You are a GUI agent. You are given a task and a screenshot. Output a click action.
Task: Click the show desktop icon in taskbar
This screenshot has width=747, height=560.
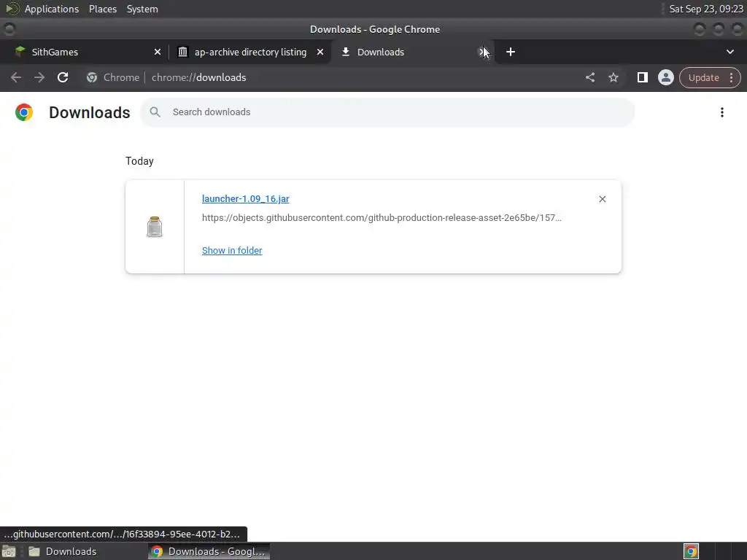[x=9, y=551]
